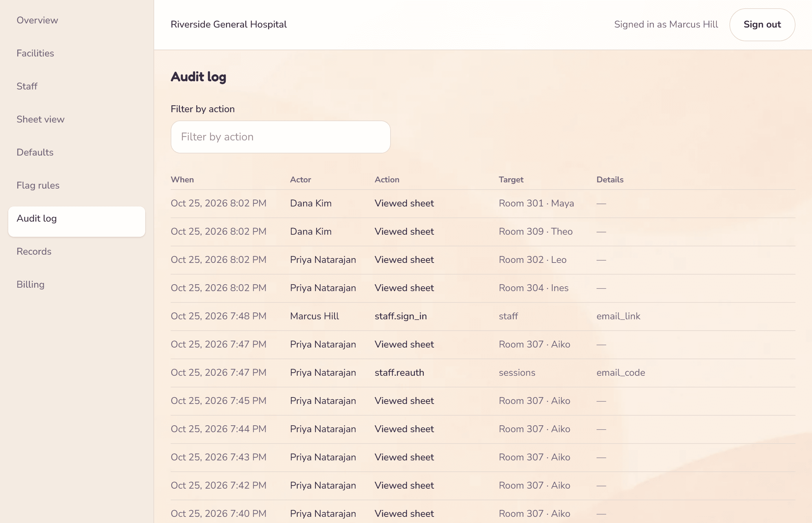Click 'Oct 25, 2026 7:42 PM' timestamp
Image resolution: width=812 pixels, height=523 pixels.
[218, 485]
